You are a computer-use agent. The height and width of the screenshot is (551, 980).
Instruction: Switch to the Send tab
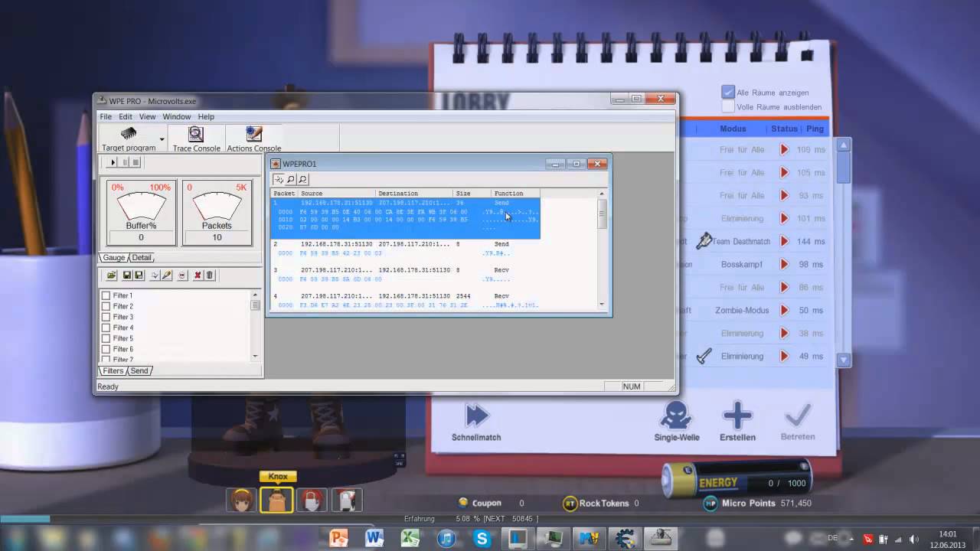pos(139,370)
